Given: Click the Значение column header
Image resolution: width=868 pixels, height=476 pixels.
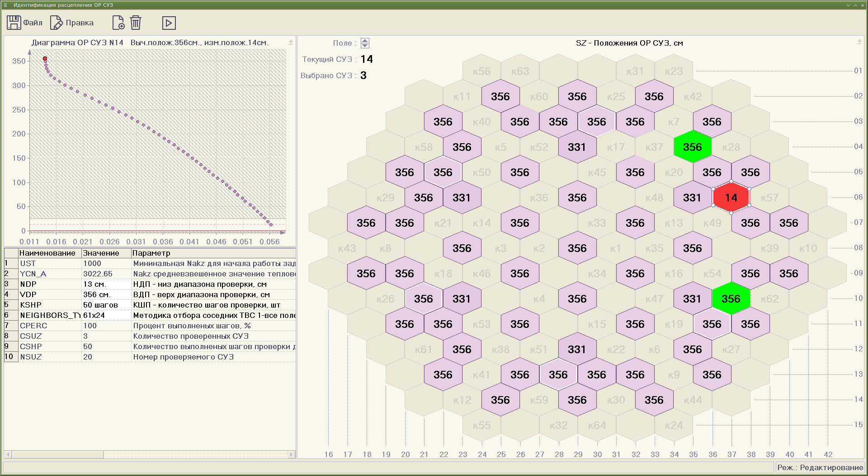Looking at the screenshot, I should tap(101, 253).
